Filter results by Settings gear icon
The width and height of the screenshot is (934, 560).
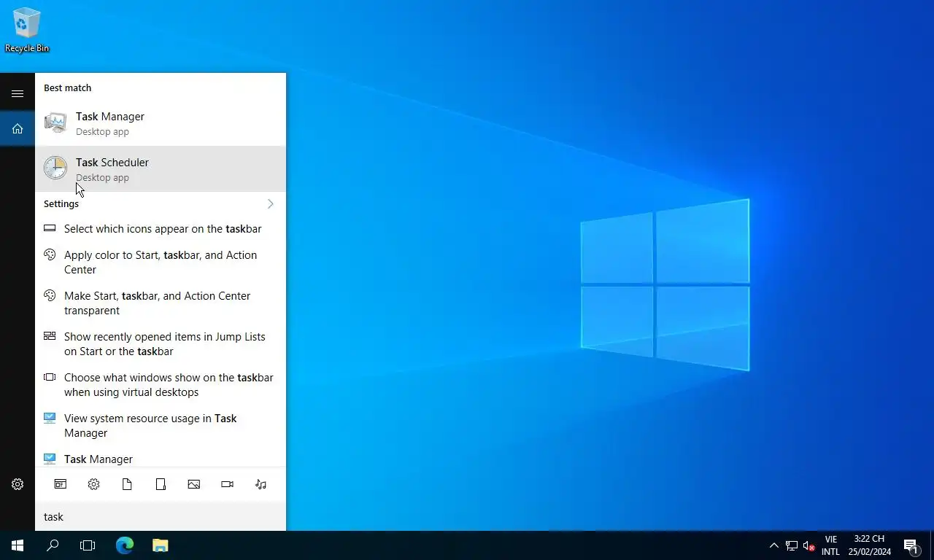[93, 484]
